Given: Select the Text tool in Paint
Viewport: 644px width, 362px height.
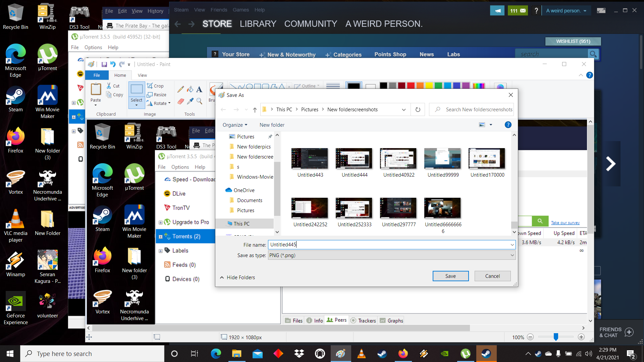Looking at the screenshot, I should pyautogui.click(x=199, y=89).
